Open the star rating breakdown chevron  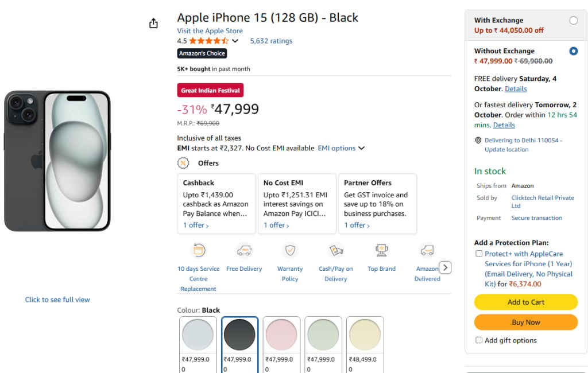pyautogui.click(x=235, y=41)
